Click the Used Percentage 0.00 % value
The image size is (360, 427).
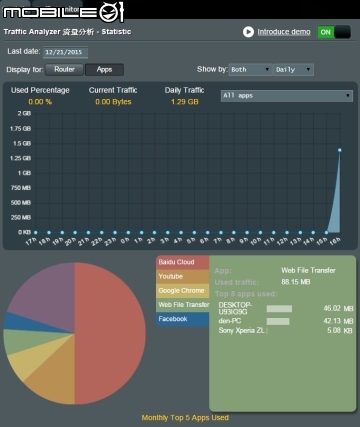tap(40, 102)
